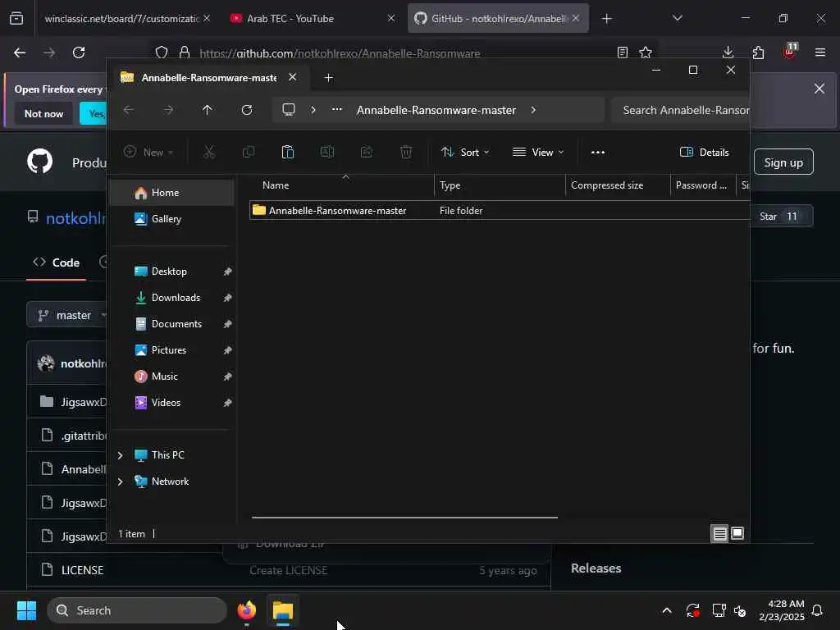Open Firefox list all tabs dropdown

point(678,19)
